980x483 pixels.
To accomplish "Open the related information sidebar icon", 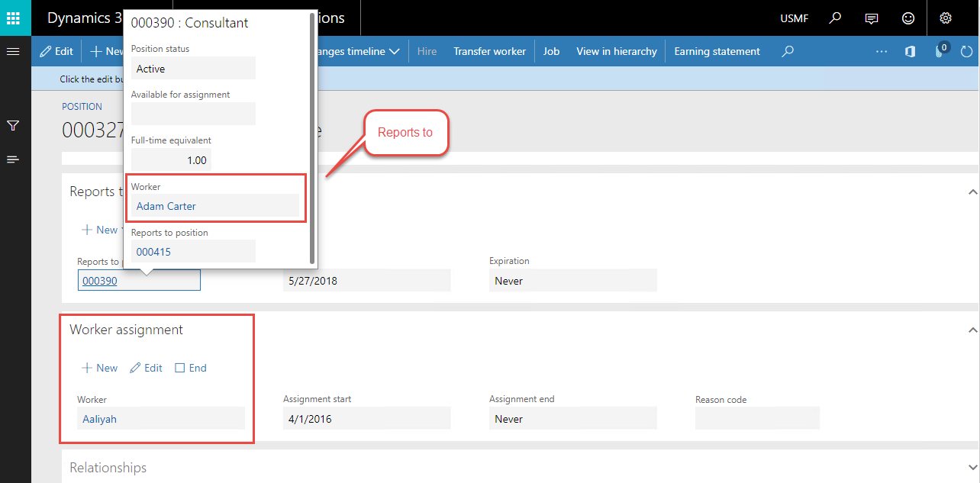I will click(x=12, y=159).
